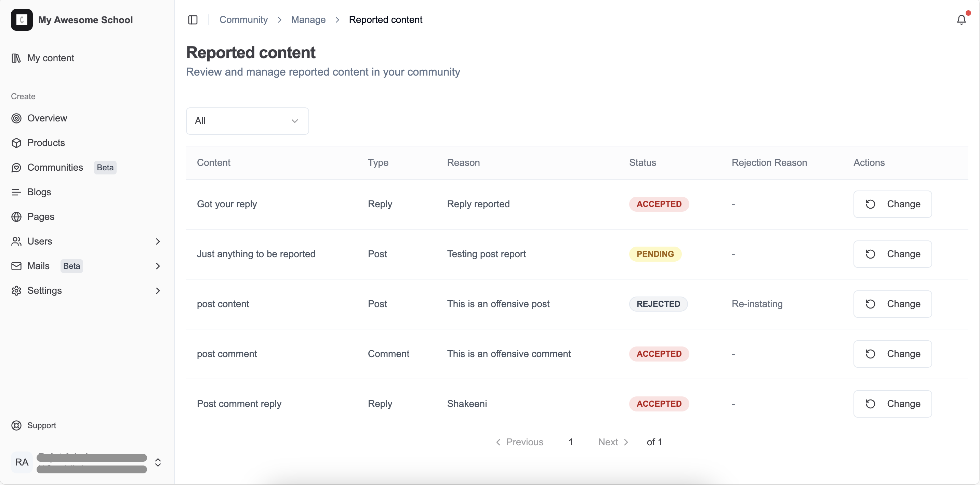This screenshot has width=980, height=485.
Task: Expand the Users sidebar entry
Action: coord(158,241)
